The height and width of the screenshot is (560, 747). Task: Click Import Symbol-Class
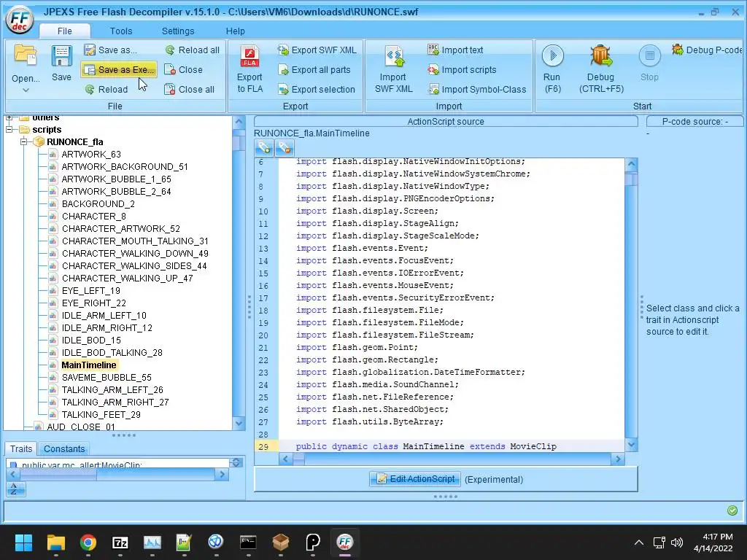click(x=477, y=89)
